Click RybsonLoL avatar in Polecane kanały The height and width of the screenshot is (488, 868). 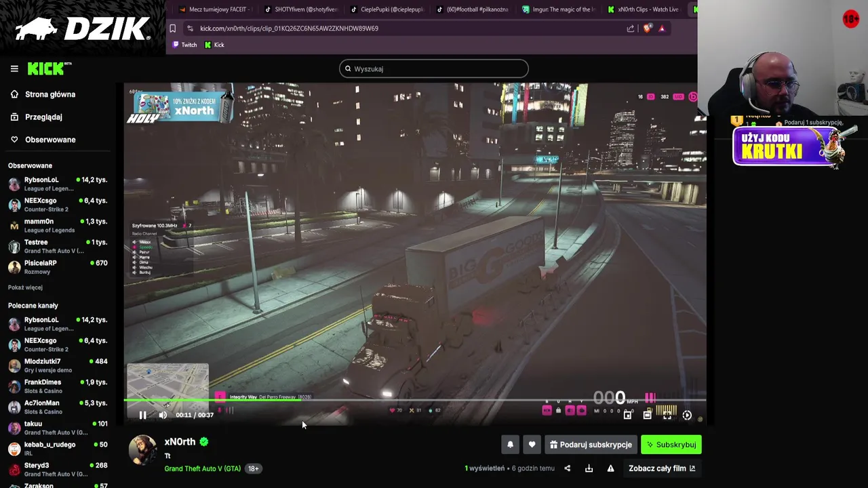pos(14,324)
